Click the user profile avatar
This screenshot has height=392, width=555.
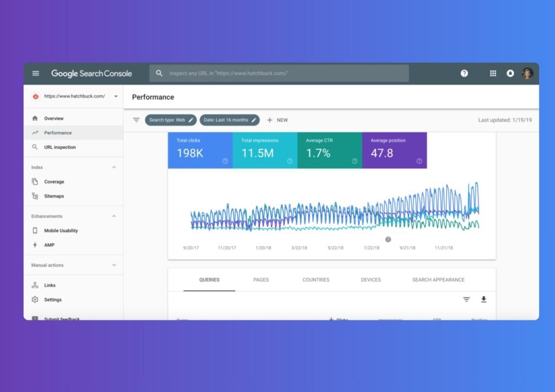527,74
